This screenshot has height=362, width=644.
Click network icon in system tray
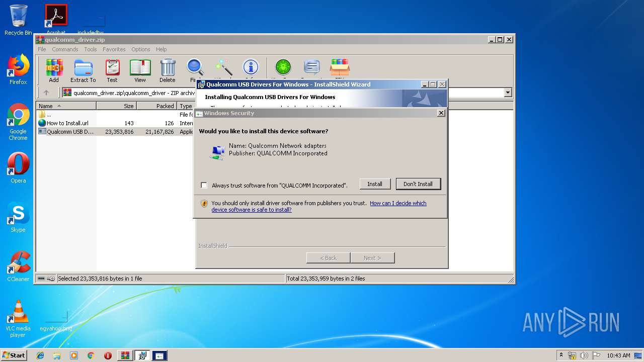(x=572, y=355)
